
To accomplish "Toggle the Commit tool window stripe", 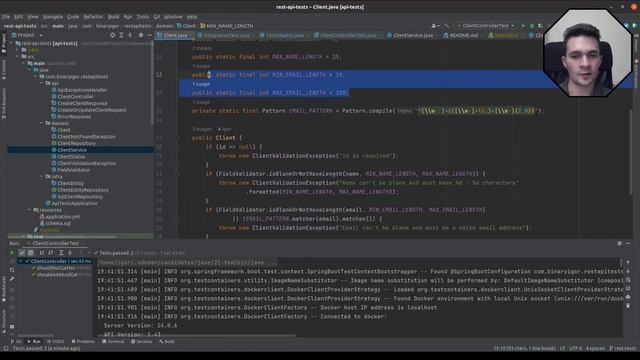I will point(4,69).
